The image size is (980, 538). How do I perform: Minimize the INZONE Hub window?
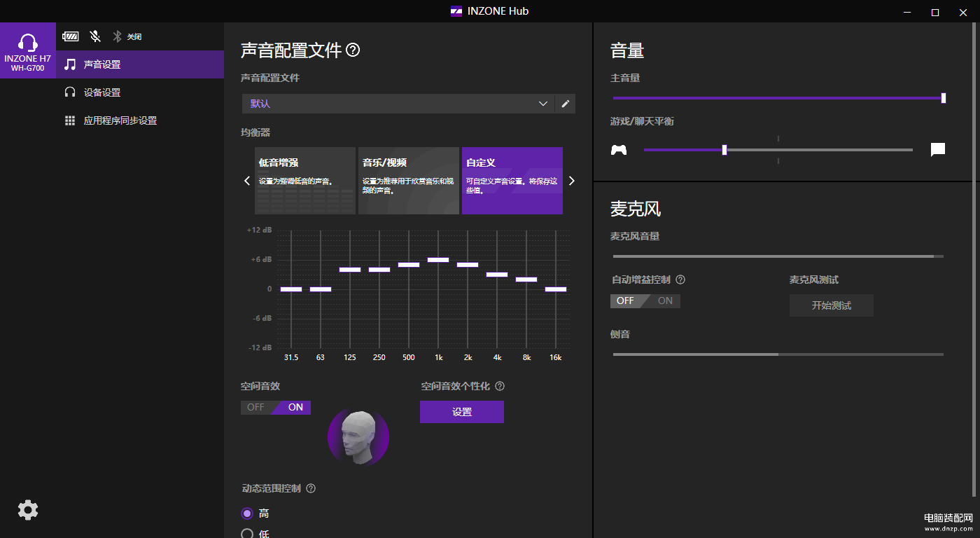[x=907, y=12]
